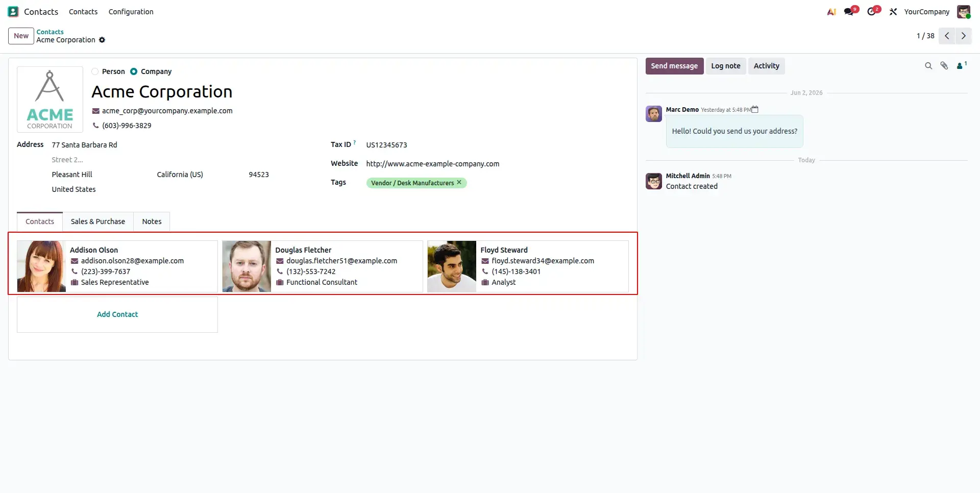980x493 pixels.
Task: Open attachments paperclip icon in chatter
Action: coord(944,66)
